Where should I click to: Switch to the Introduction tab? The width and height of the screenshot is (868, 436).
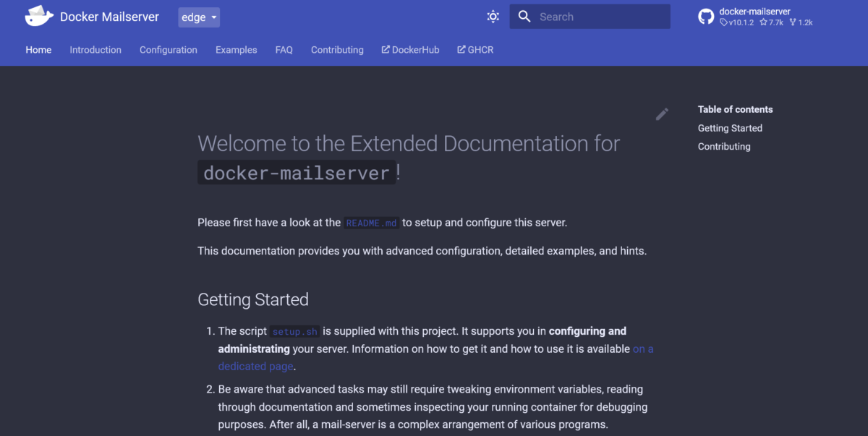click(95, 50)
